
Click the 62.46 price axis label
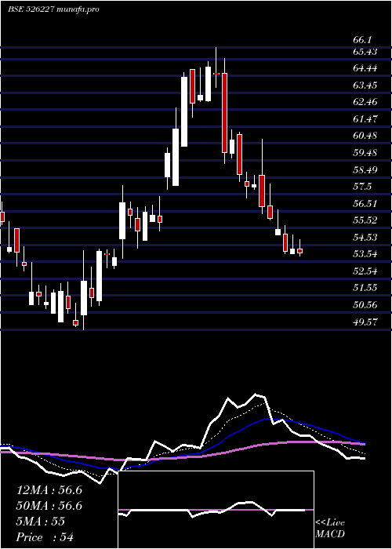(x=365, y=102)
